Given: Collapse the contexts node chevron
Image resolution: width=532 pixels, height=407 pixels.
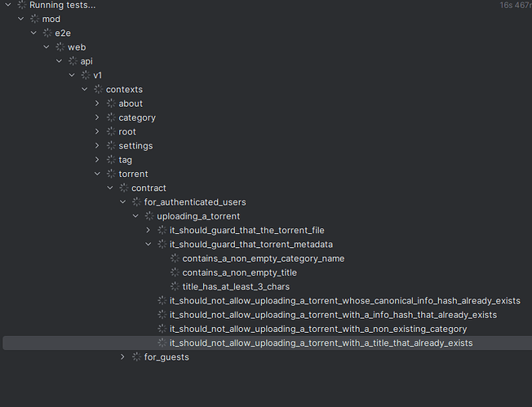Looking at the screenshot, I should tap(85, 89).
